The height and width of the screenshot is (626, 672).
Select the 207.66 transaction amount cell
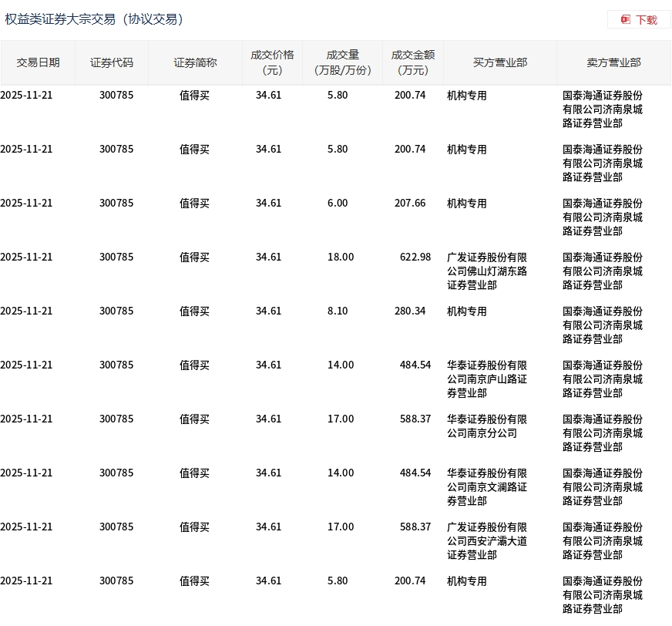410,204
